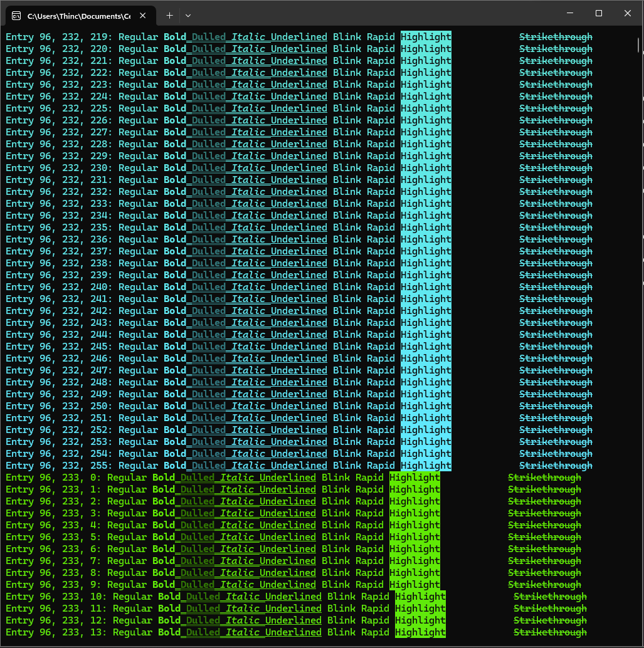Click the Rapid text on entry 233, 10
Image resolution: width=644 pixels, height=648 pixels.
point(375,597)
